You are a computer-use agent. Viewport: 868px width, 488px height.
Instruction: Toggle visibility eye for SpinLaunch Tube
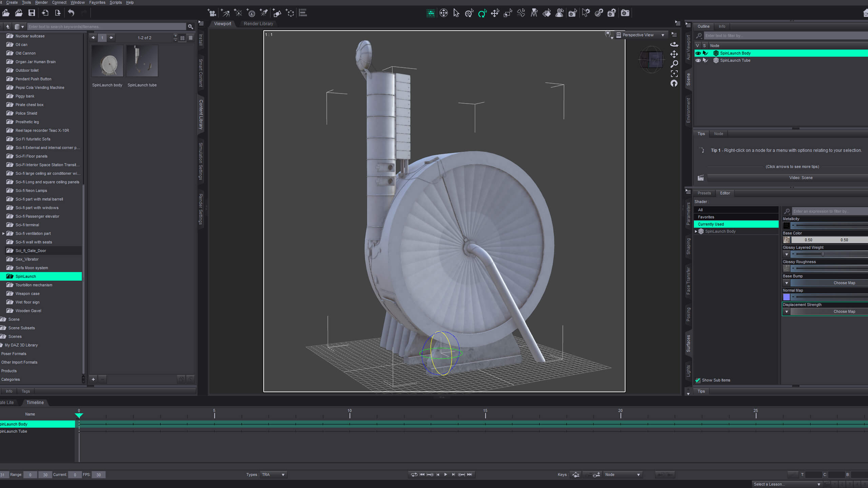point(698,60)
